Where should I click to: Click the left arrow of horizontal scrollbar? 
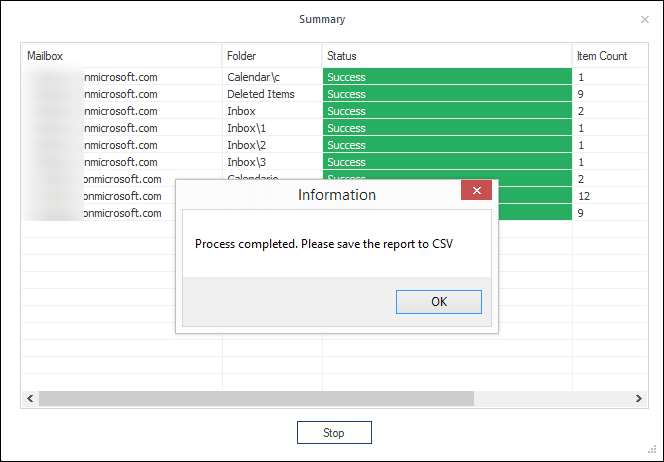tap(30, 398)
